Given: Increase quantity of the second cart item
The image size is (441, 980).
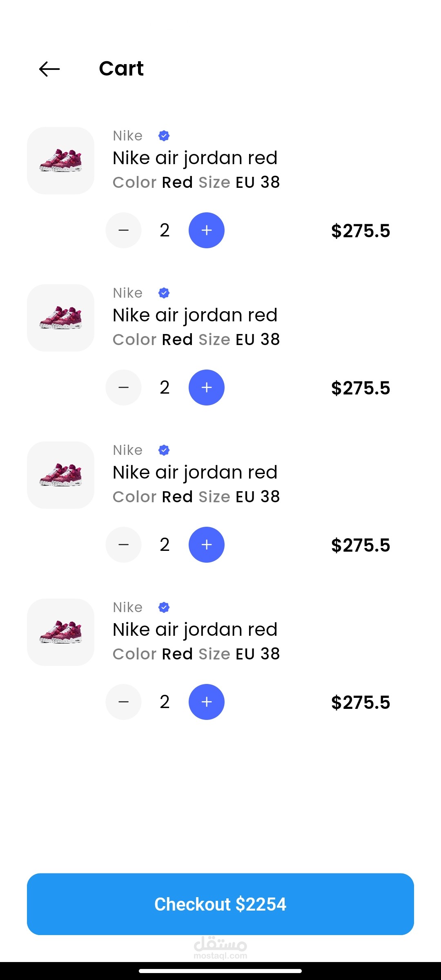Looking at the screenshot, I should coord(206,388).
